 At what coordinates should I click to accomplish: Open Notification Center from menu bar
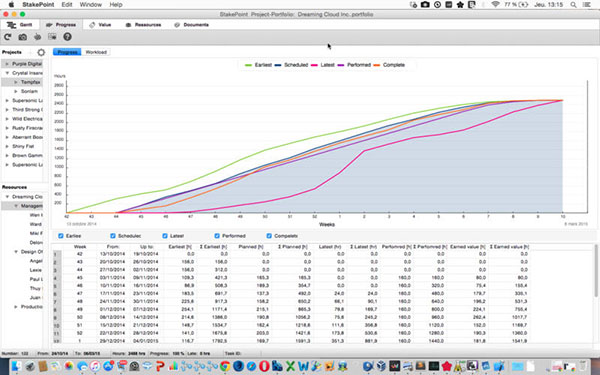[x=587, y=5]
